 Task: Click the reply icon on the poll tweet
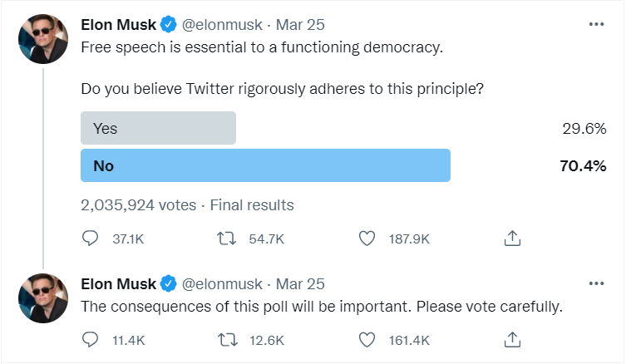pyautogui.click(x=91, y=239)
